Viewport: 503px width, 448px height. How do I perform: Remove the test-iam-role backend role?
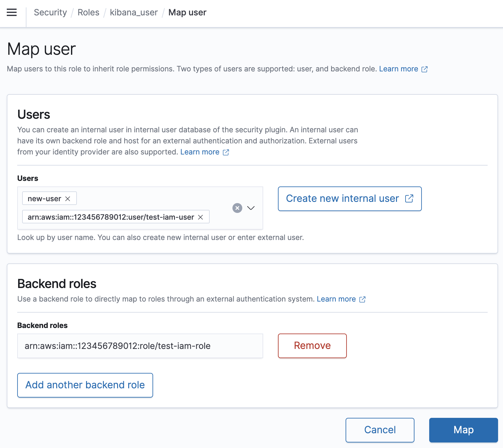(312, 346)
